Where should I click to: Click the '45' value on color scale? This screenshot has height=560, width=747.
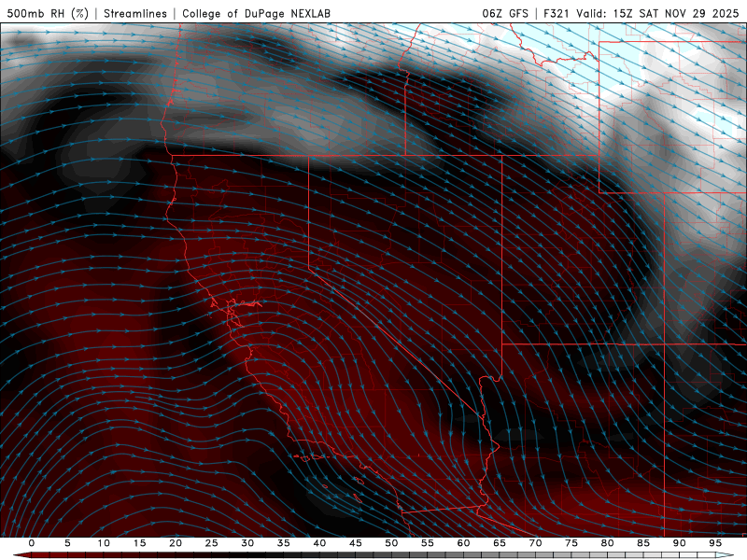click(356, 543)
